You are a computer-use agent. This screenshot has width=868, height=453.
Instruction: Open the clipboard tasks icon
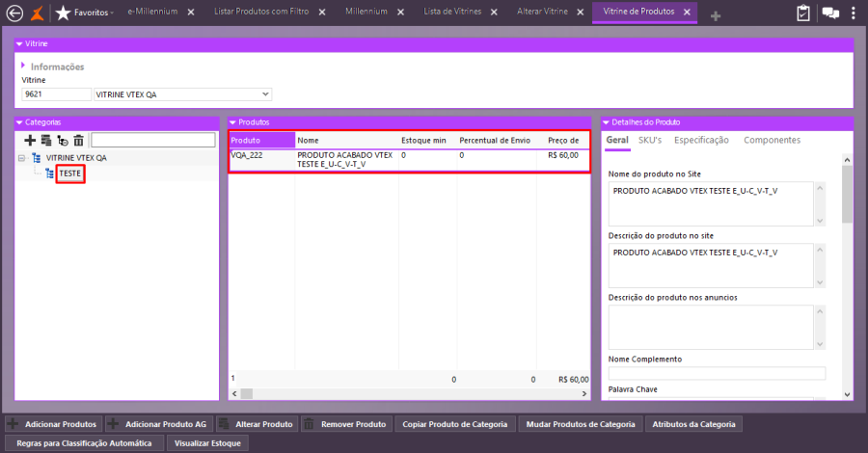(802, 13)
